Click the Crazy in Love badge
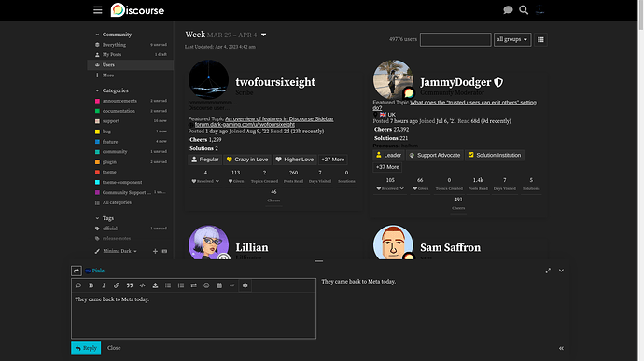This screenshot has height=361, width=644. [247, 160]
